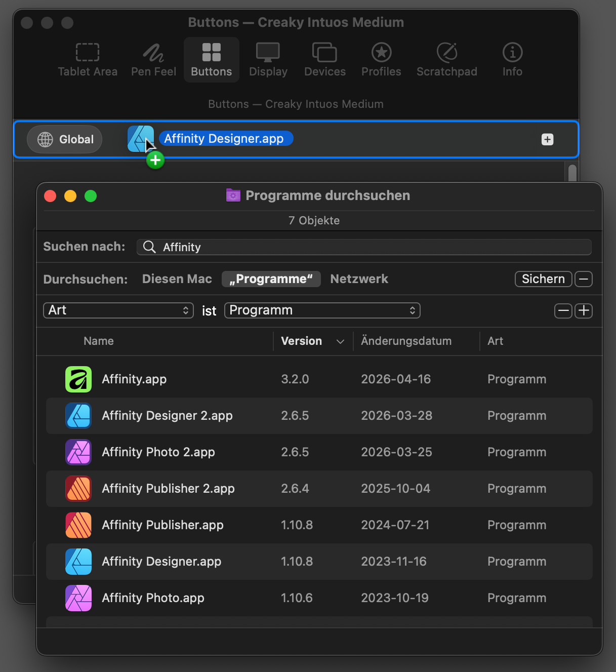This screenshot has width=616, height=672.
Task: Sort by Änderungsdatum column
Action: (x=406, y=341)
